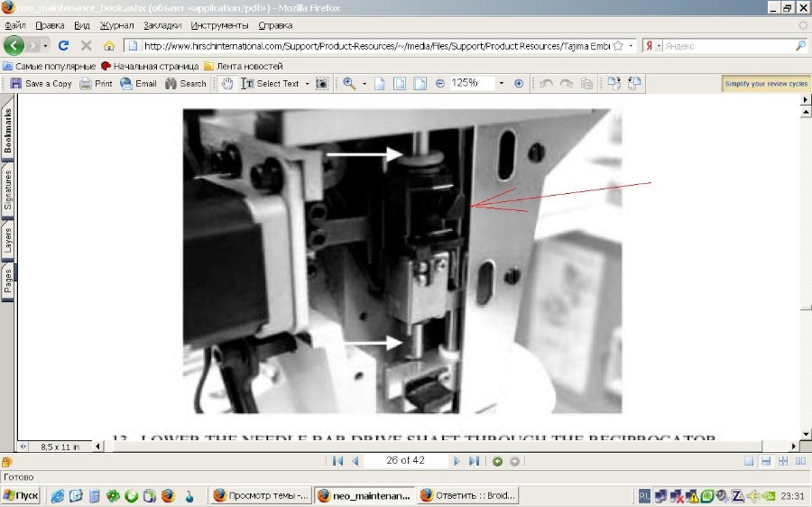The height and width of the screenshot is (507, 812).
Task: Select the Hand tool in PDF toolbar
Action: 227,83
